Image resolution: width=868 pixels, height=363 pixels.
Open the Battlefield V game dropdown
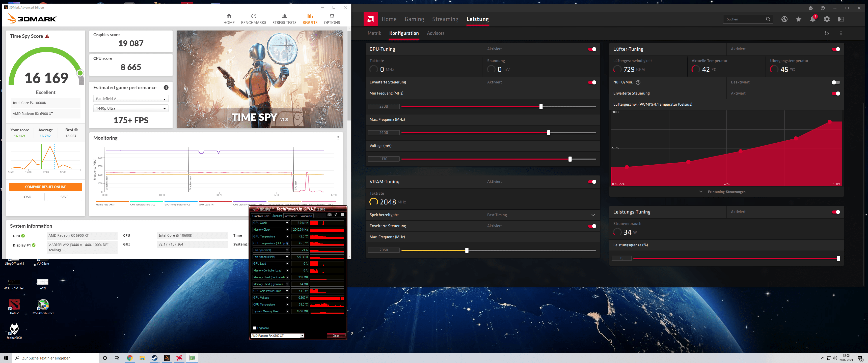[x=131, y=99]
